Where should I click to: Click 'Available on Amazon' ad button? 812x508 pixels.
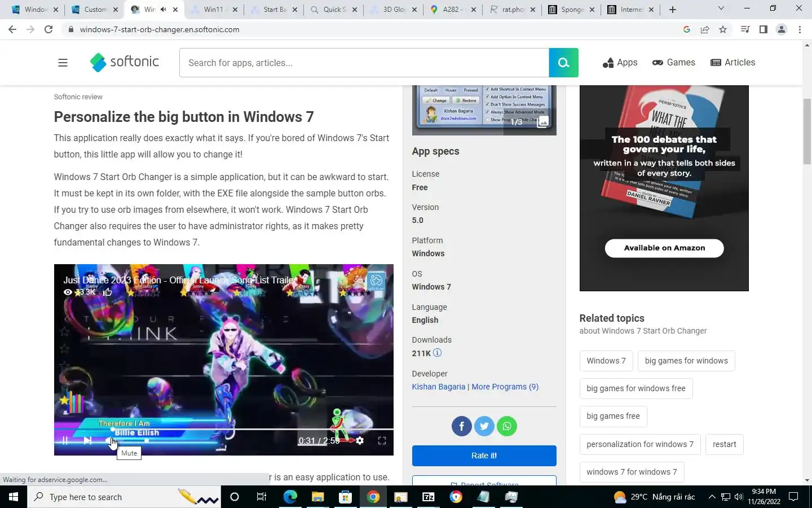coord(664,248)
